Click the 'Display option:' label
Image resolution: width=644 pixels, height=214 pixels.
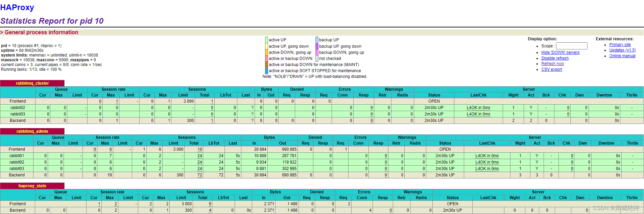point(542,39)
